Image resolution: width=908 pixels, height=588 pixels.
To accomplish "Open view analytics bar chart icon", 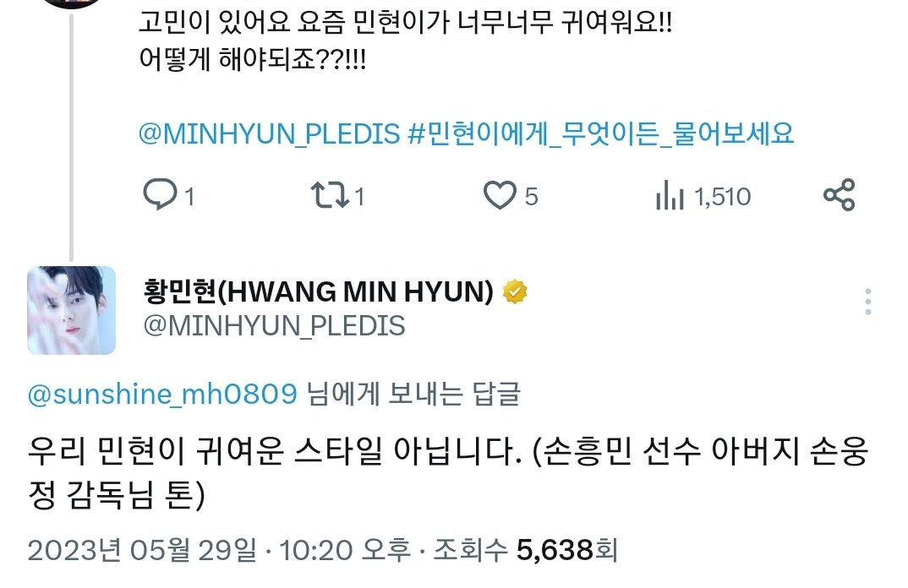I will click(670, 195).
